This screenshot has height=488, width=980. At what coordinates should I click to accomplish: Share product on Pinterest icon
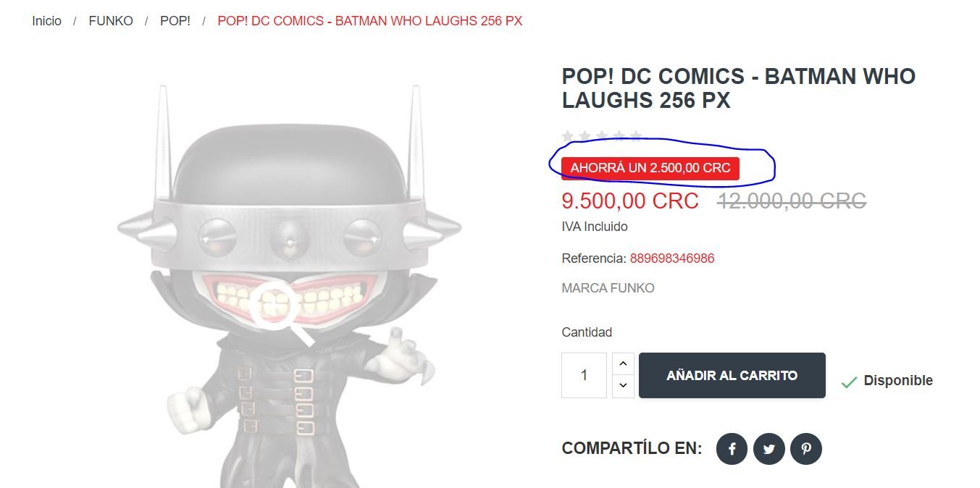pos(806,450)
